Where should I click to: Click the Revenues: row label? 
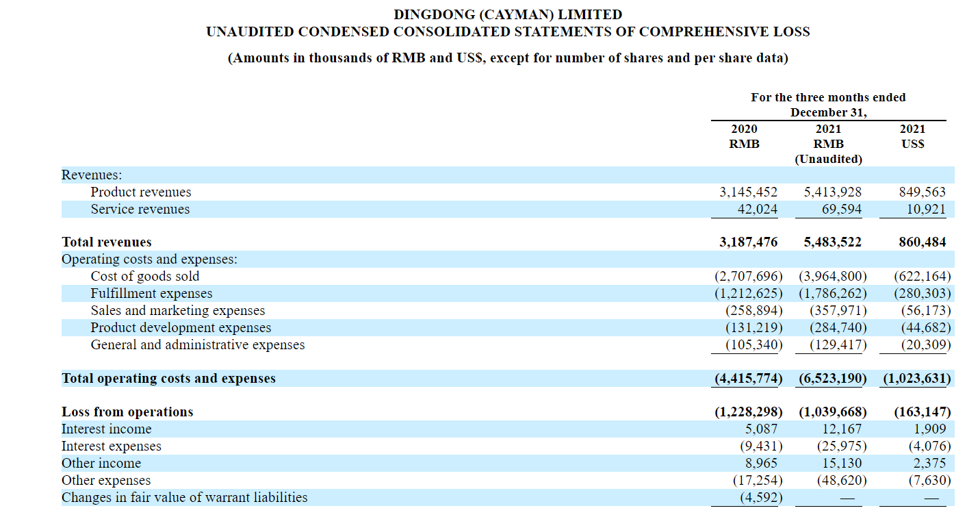92,175
